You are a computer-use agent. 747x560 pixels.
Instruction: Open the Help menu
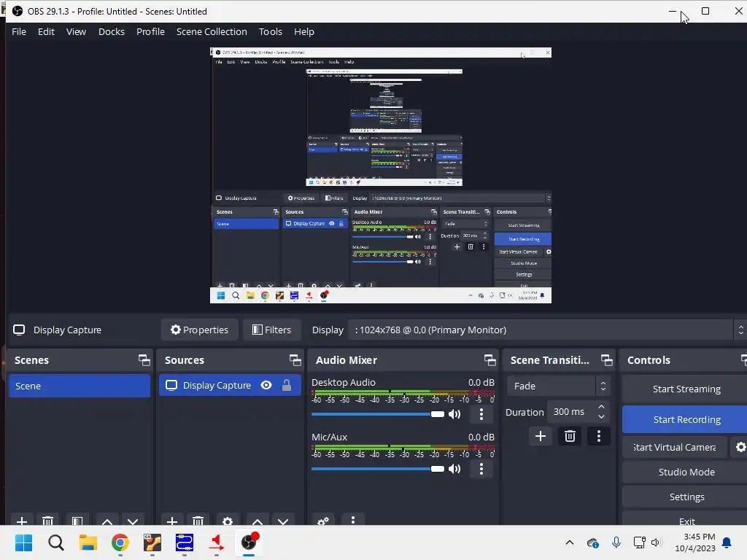point(304,32)
